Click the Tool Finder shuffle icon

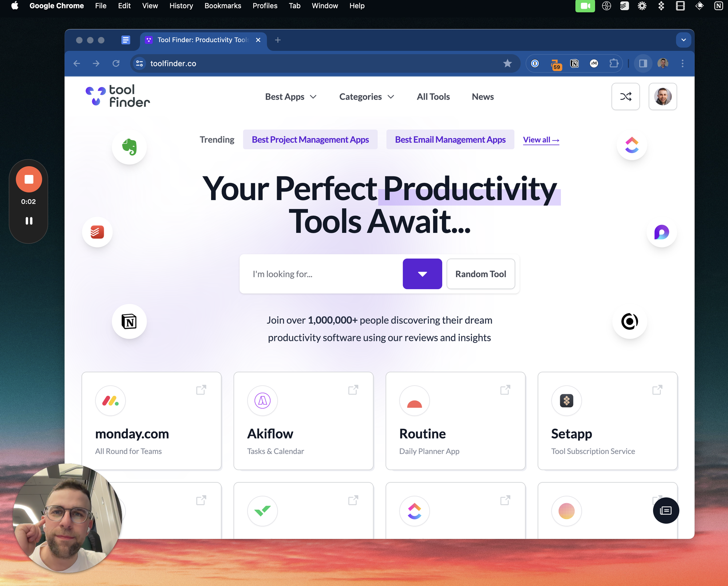626,96
